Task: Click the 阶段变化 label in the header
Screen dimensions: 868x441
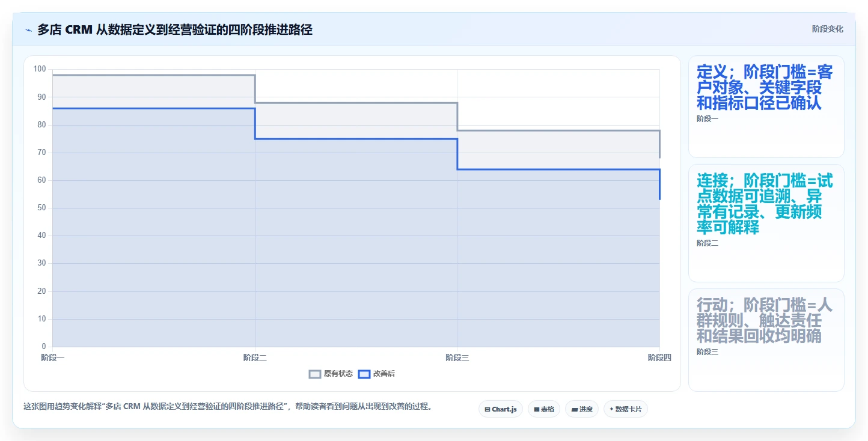Action: 827,29
